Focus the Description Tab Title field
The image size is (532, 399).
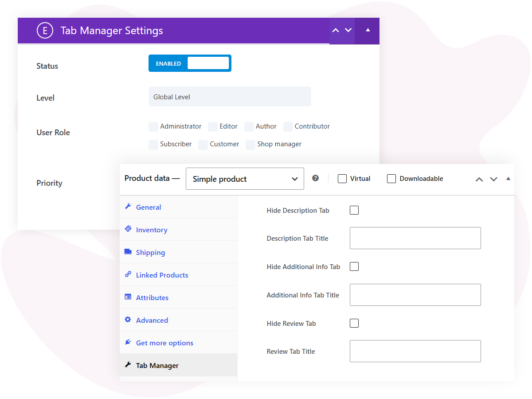(415, 238)
